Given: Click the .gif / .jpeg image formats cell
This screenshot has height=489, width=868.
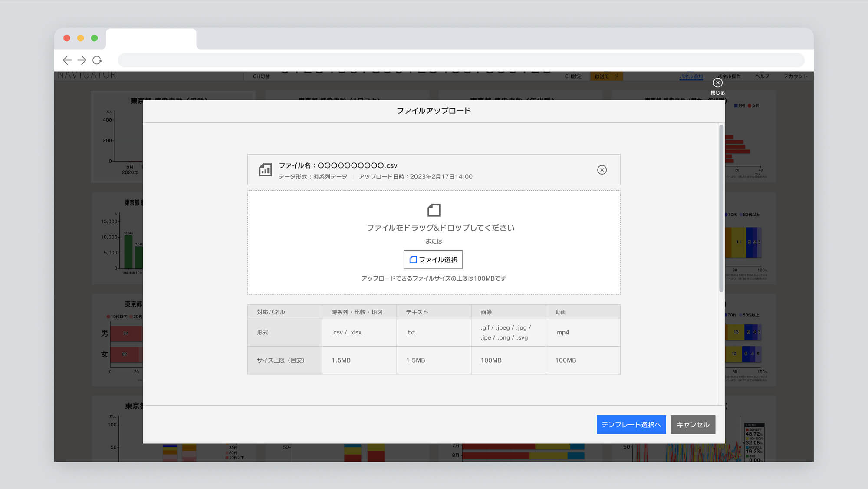Looking at the screenshot, I should [x=508, y=332].
